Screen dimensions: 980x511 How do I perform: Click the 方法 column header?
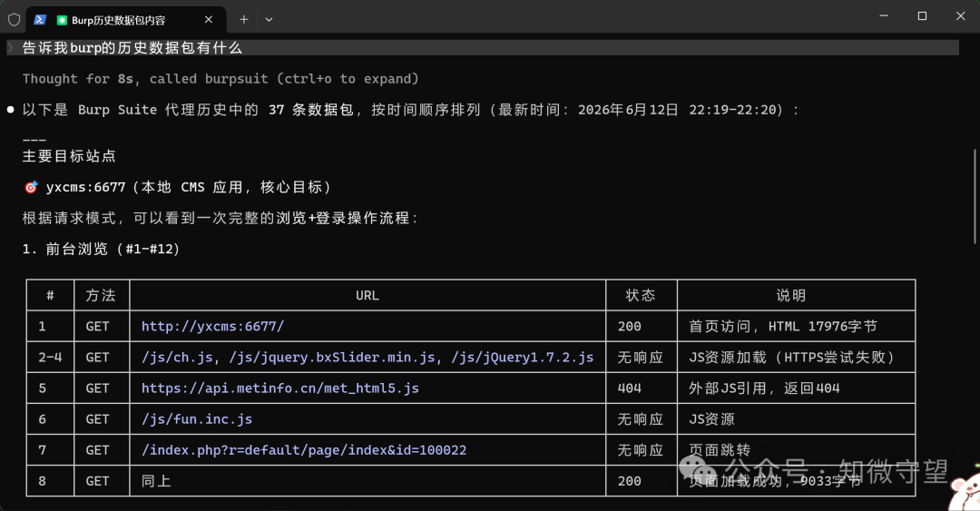pos(101,295)
